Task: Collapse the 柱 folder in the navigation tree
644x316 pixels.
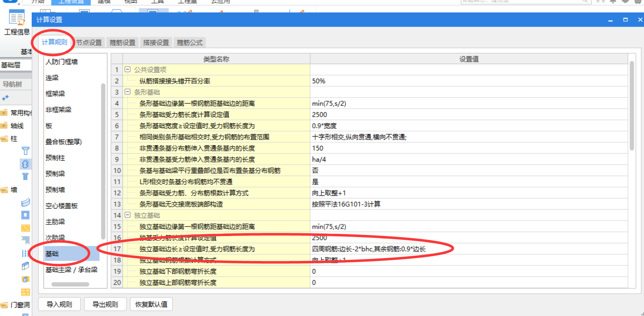Action: point(4,139)
